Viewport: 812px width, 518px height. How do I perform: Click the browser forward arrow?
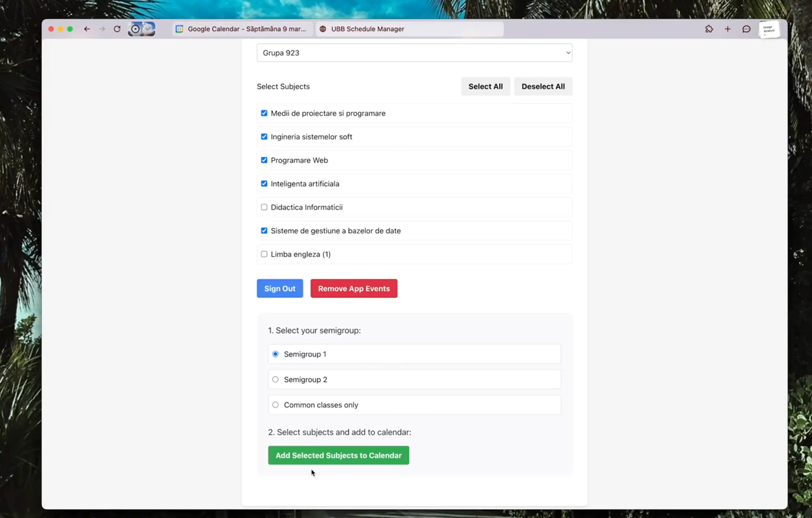click(x=102, y=29)
